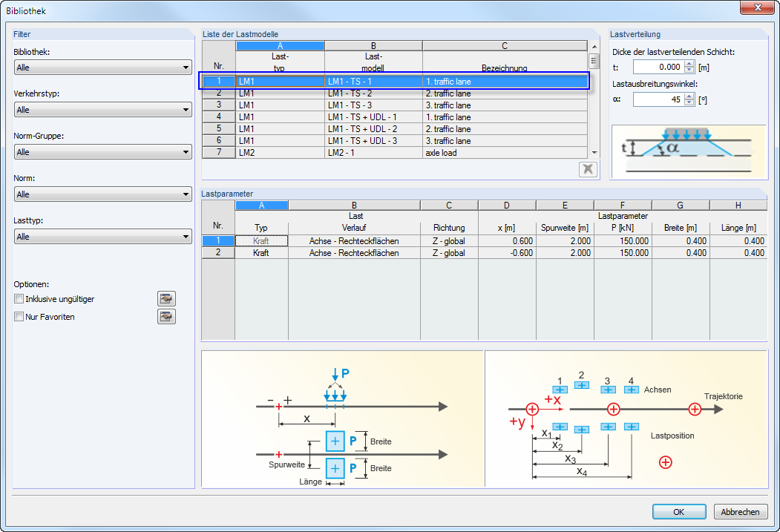Click the load distribution angle diagram
Screen dimensions: 780x532
[689, 151]
